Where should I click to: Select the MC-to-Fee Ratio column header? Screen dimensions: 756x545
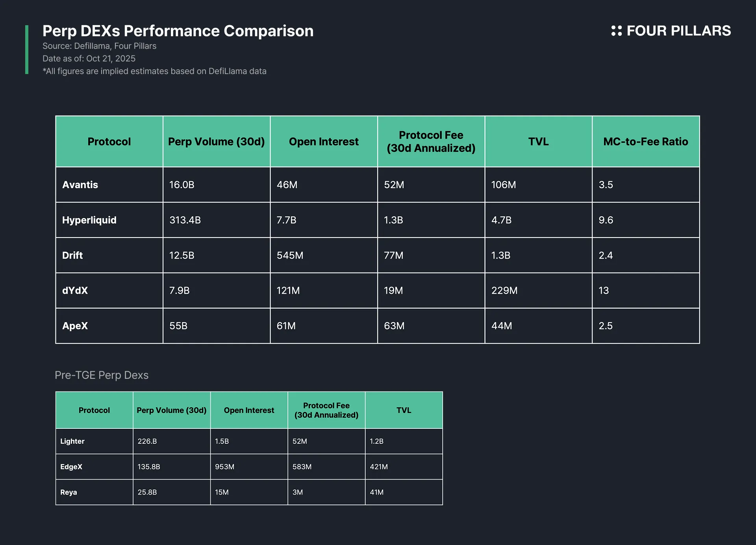pos(645,141)
